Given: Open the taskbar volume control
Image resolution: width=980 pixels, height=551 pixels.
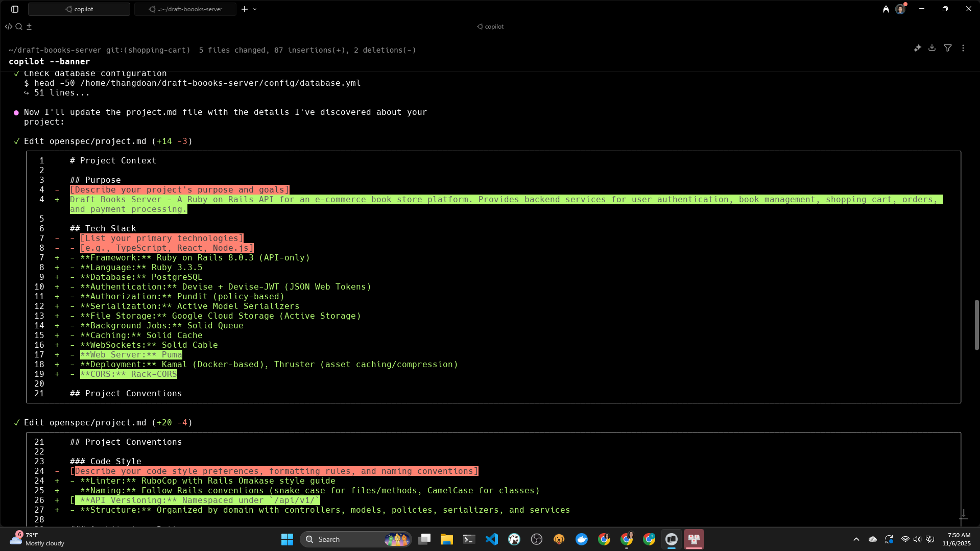Looking at the screenshot, I should coord(917,539).
